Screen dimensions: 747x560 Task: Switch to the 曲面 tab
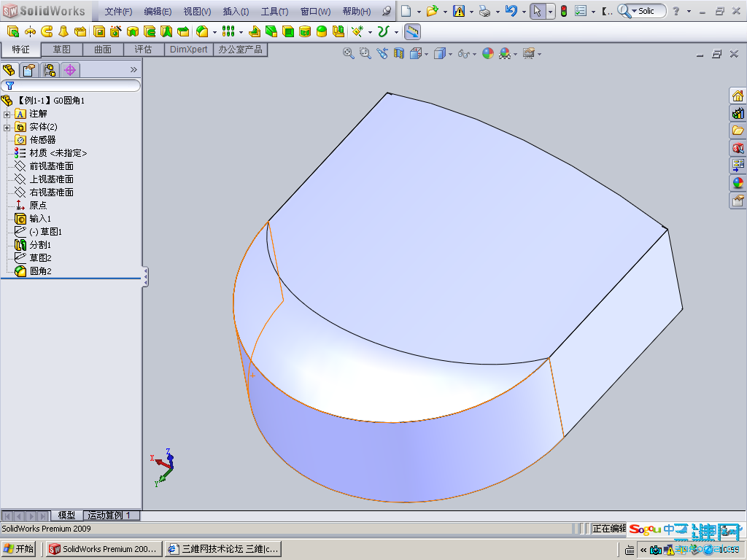tap(103, 50)
